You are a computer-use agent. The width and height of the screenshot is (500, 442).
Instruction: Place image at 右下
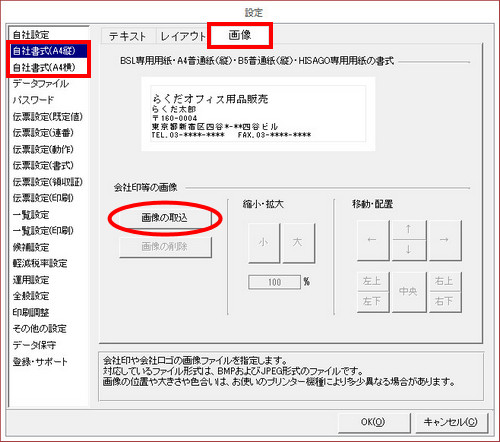click(445, 302)
